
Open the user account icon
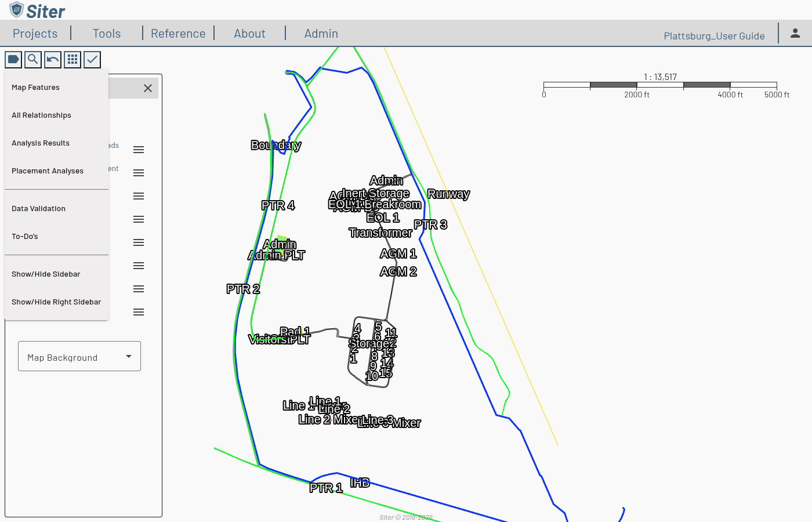point(795,33)
